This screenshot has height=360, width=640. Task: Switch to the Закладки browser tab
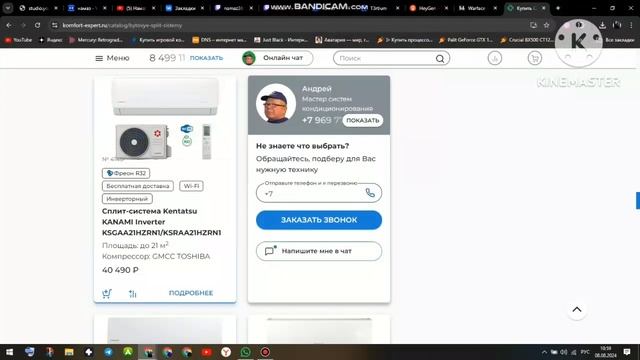click(x=184, y=8)
